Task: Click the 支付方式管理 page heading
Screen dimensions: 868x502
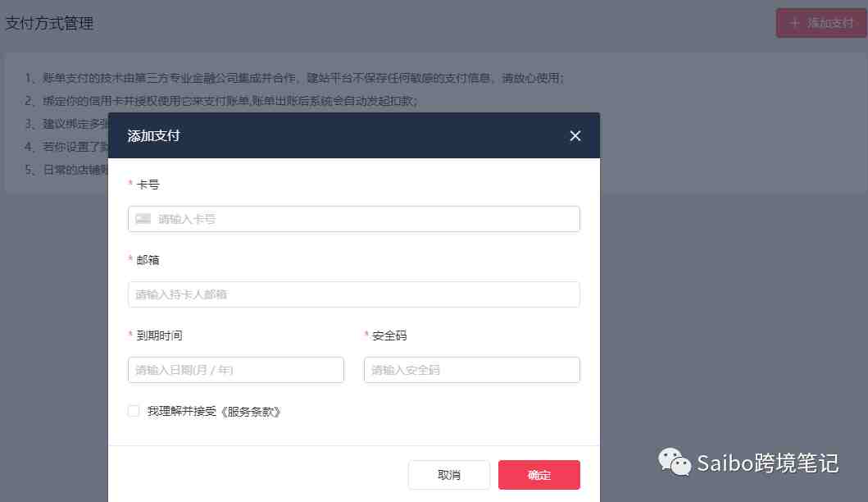Action: (x=49, y=23)
